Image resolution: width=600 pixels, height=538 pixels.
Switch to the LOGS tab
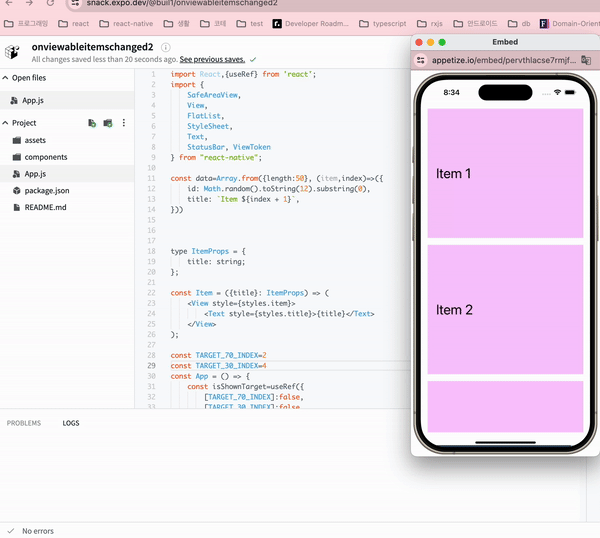[x=71, y=423]
